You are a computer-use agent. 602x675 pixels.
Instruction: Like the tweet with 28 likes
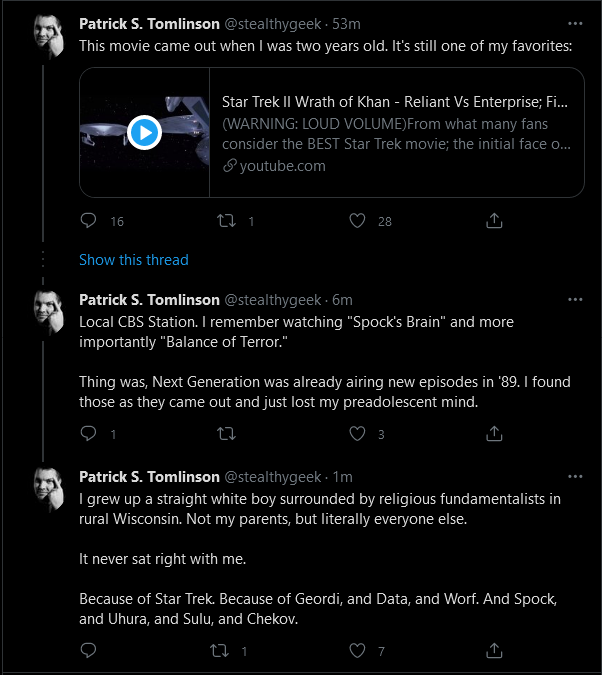tap(357, 221)
